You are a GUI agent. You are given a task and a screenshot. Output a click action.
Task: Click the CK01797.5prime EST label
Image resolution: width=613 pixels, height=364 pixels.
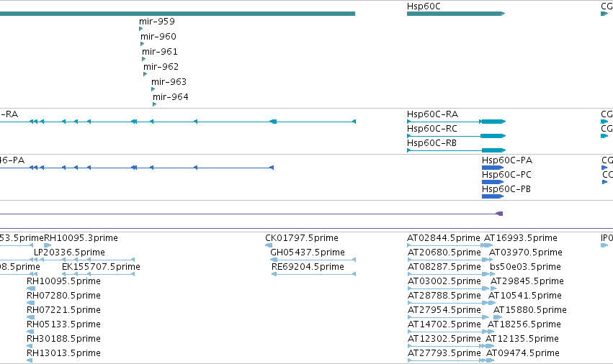pos(301,238)
